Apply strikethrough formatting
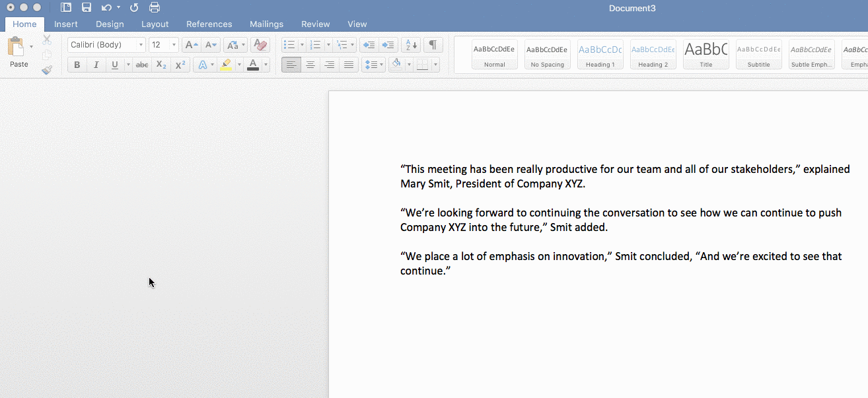The width and height of the screenshot is (868, 398). pyautogui.click(x=141, y=64)
